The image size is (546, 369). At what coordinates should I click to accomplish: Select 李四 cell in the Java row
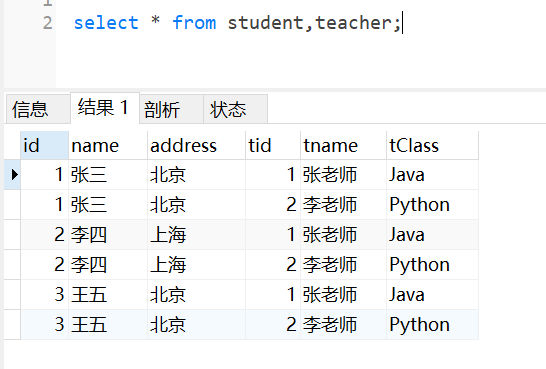coord(108,235)
